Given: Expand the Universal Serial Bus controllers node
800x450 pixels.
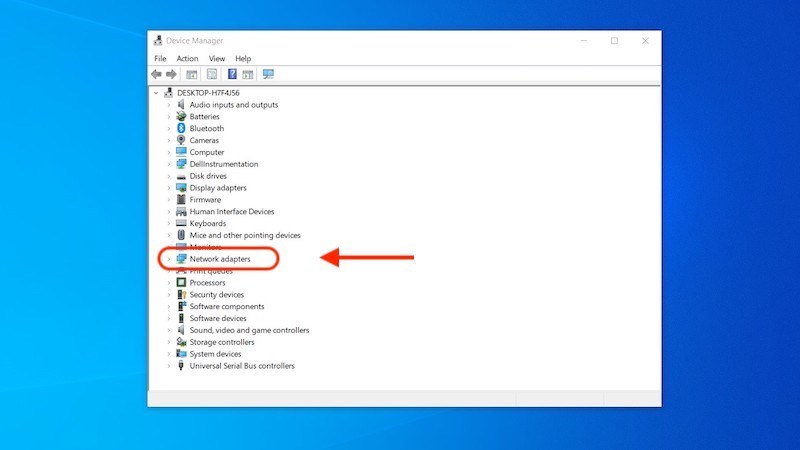Looking at the screenshot, I should tap(169, 366).
